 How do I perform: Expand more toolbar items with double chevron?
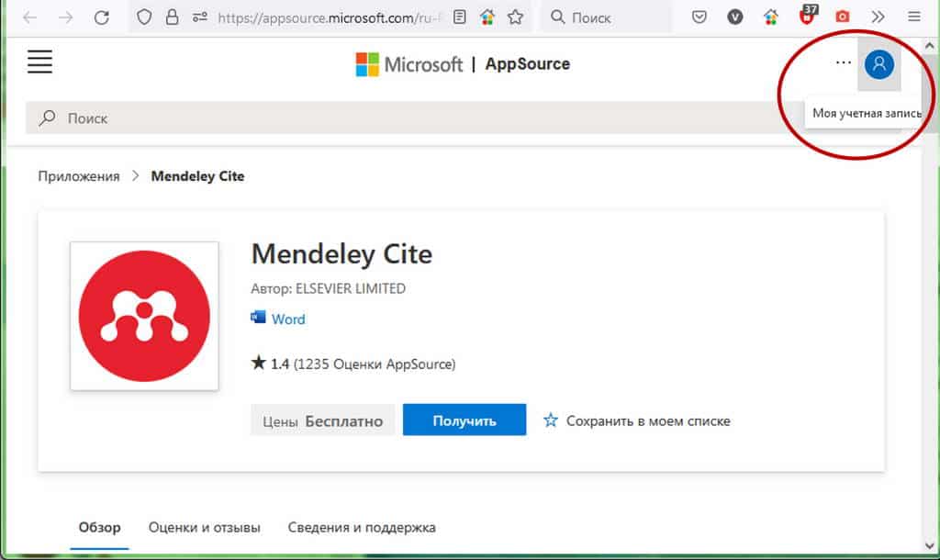coord(878,17)
